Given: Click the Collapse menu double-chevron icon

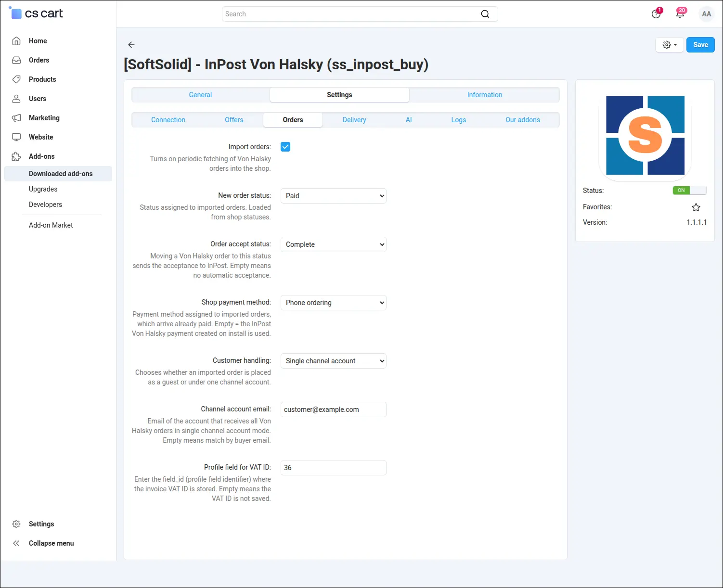Looking at the screenshot, I should pos(16,543).
